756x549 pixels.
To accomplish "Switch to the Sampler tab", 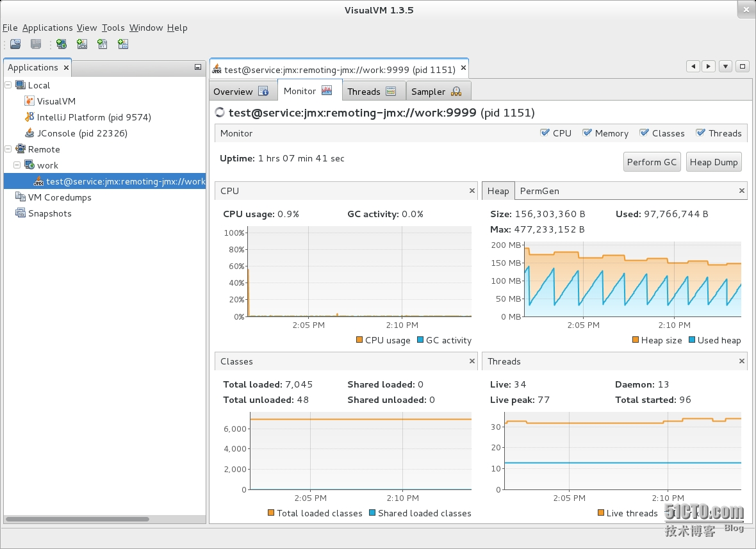I will [x=438, y=91].
